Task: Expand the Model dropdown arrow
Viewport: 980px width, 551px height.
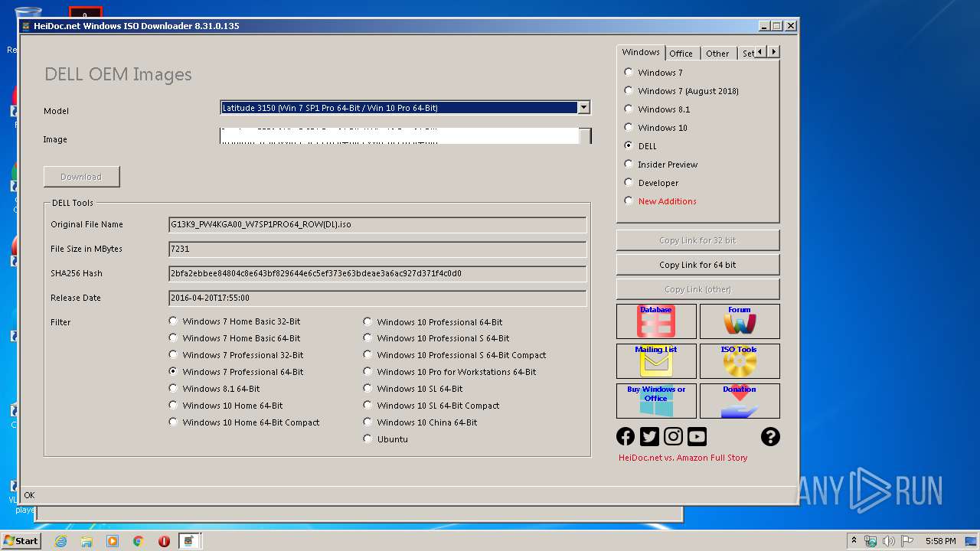Action: tap(583, 107)
